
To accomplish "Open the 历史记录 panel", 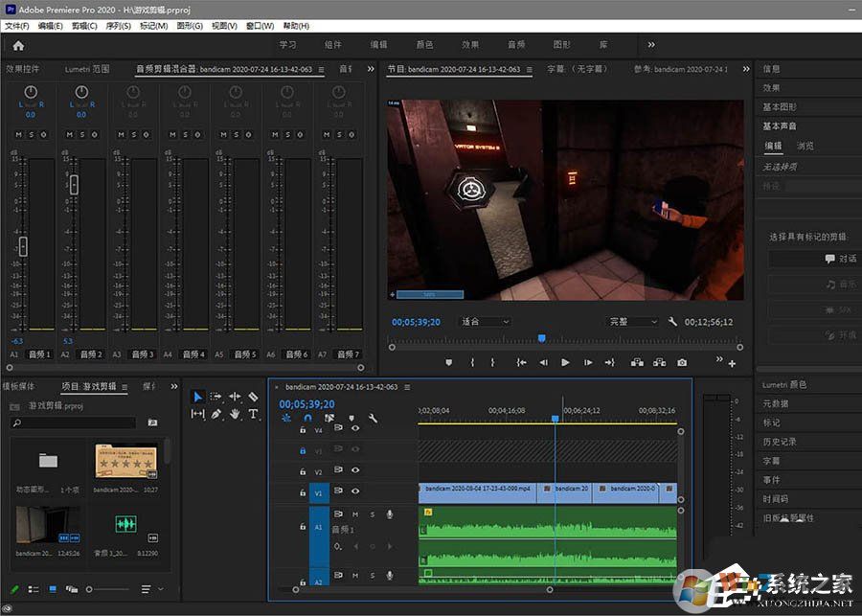I will (779, 442).
